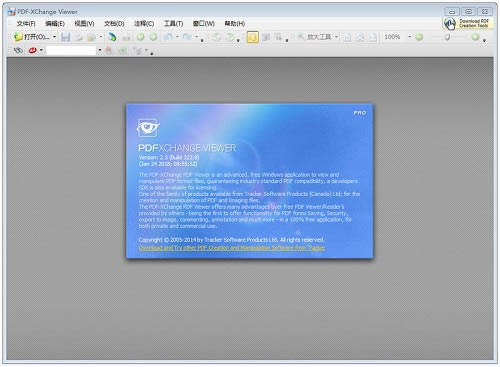
Task: Click the PRO label on splash
Action: point(360,113)
